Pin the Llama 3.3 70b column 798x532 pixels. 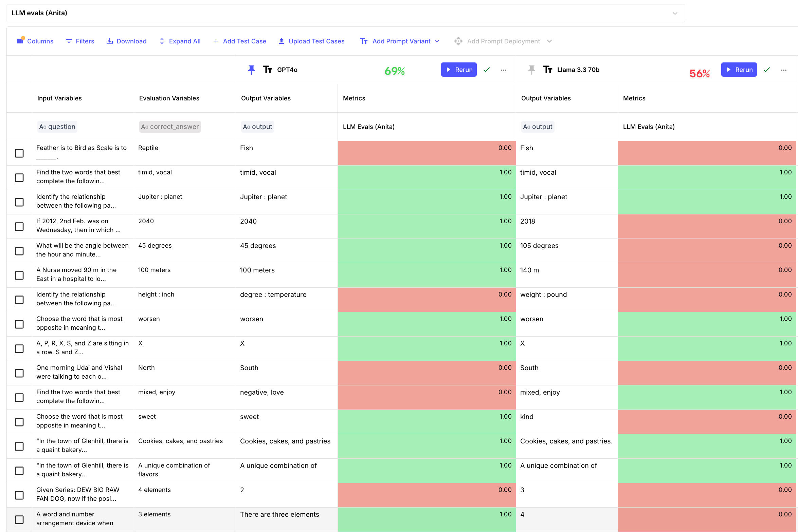[x=531, y=70]
